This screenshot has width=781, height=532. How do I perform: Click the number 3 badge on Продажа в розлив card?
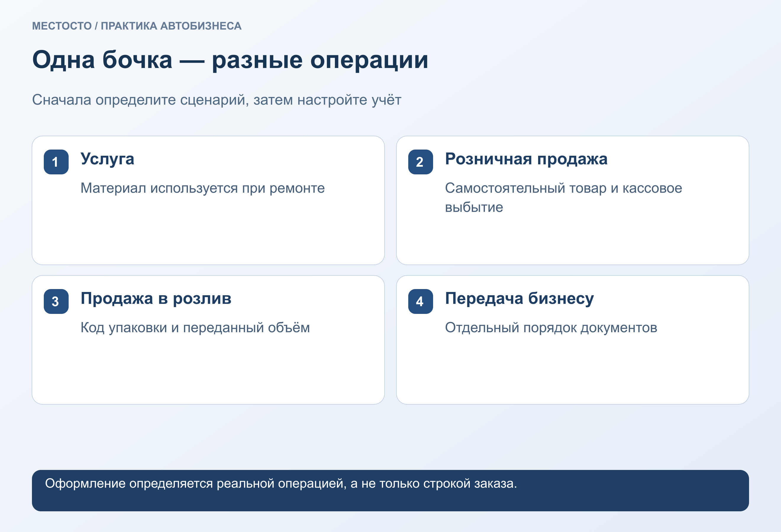click(x=56, y=301)
